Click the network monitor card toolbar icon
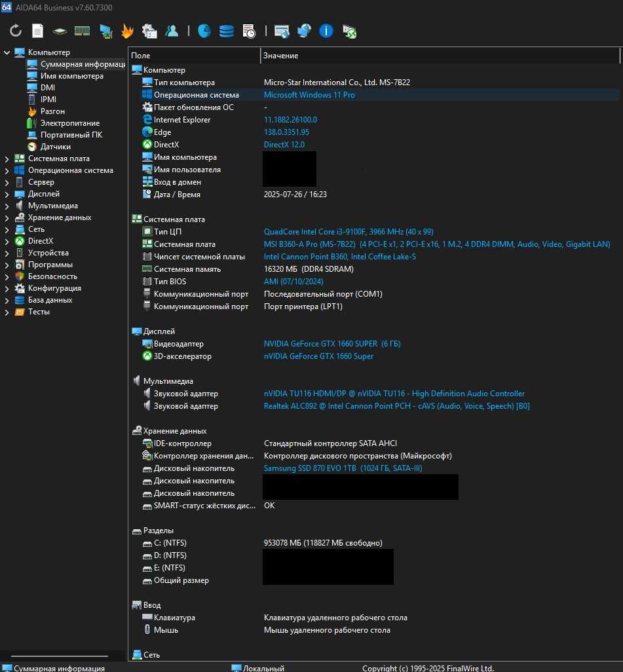 [105, 31]
